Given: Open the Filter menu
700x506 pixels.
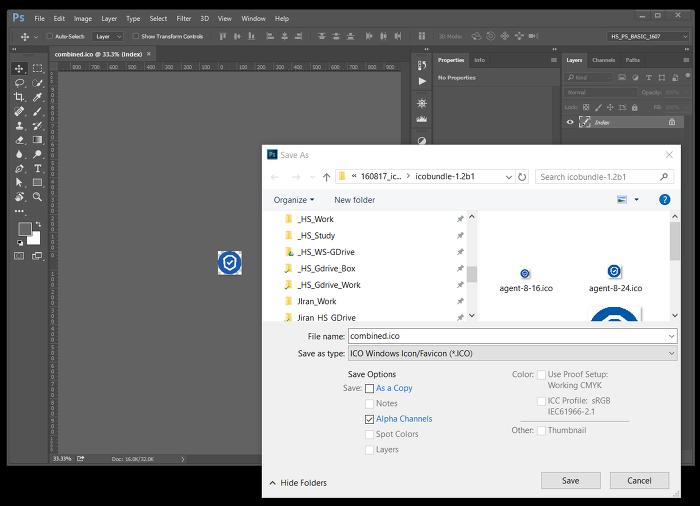Looking at the screenshot, I should click(x=184, y=18).
